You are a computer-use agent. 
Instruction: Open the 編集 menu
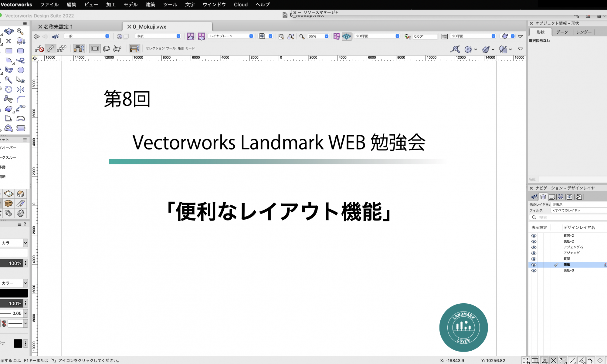(72, 5)
